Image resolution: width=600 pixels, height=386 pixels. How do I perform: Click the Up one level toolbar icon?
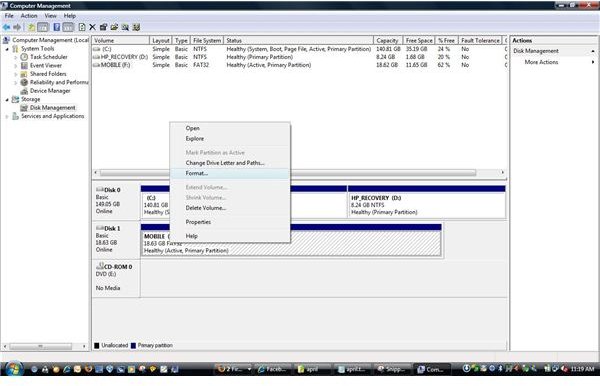tap(31, 27)
